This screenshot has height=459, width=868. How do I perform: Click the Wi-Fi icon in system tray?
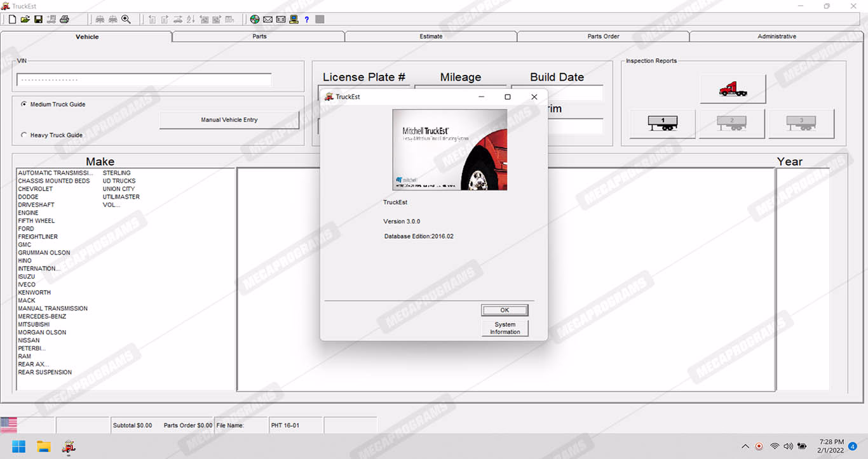775,446
